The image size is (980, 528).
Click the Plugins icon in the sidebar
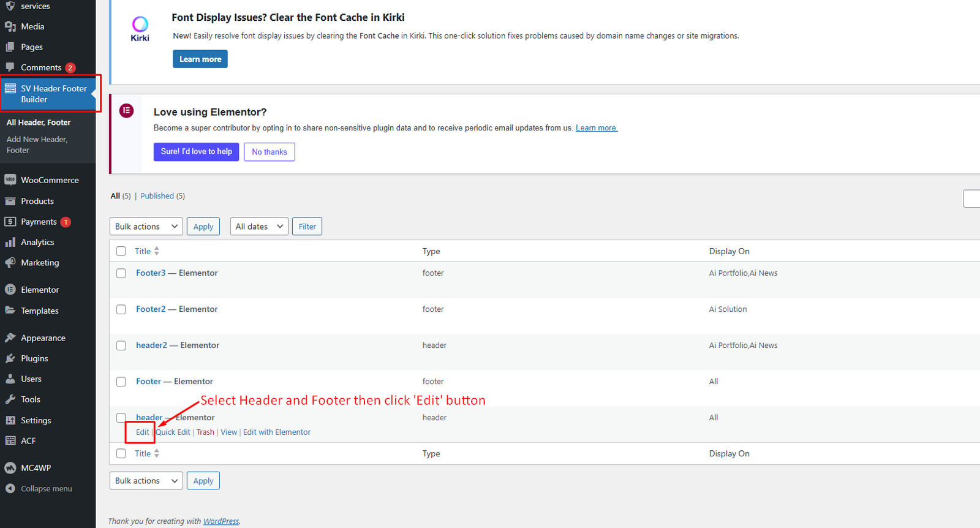coord(10,358)
